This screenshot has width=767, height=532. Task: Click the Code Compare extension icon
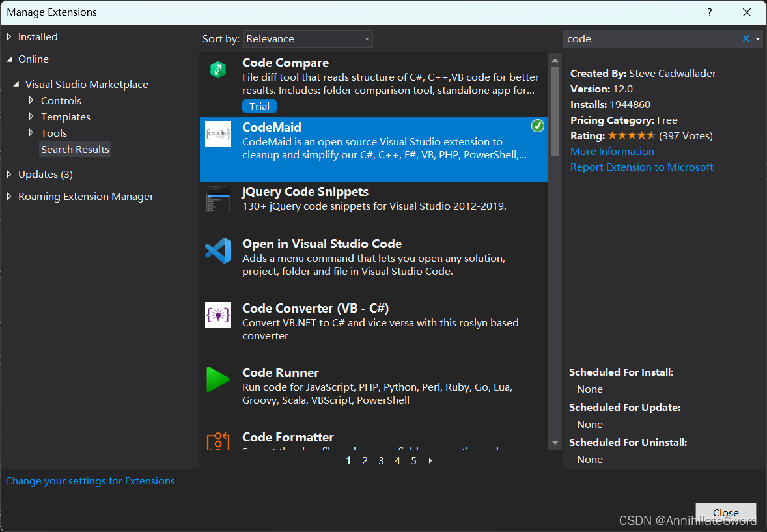click(218, 69)
